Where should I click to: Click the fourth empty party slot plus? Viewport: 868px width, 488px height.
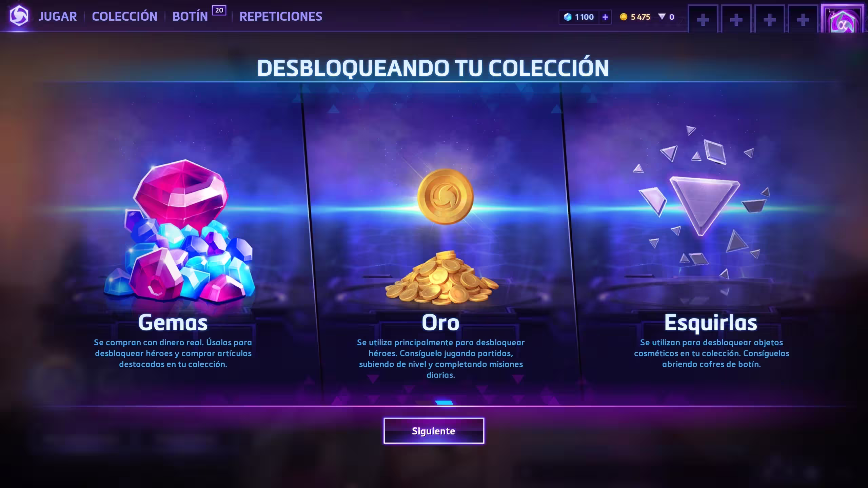click(803, 20)
